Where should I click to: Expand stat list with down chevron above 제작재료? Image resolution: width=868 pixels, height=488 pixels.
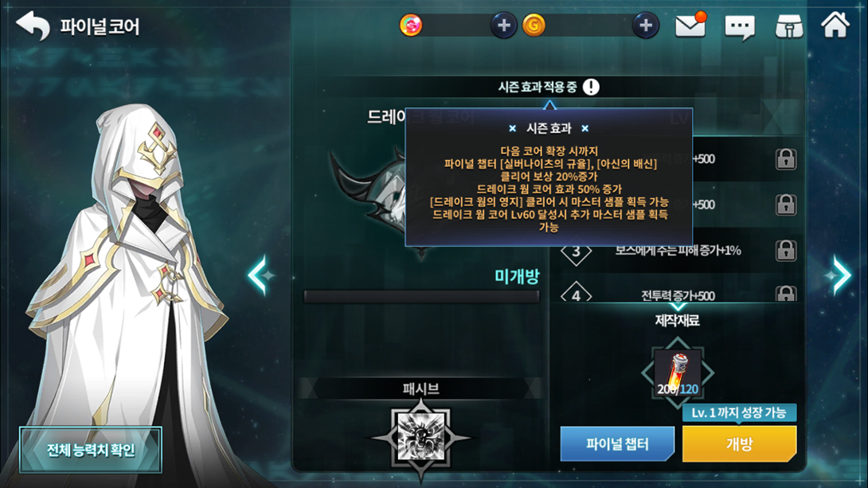pos(678,306)
